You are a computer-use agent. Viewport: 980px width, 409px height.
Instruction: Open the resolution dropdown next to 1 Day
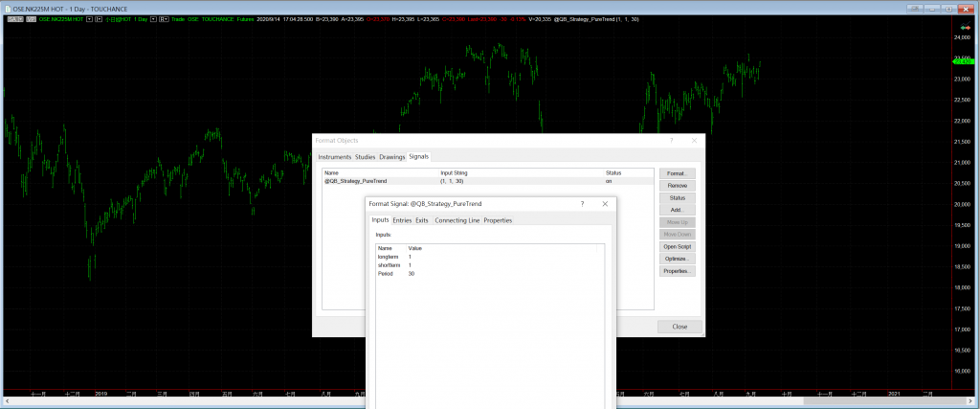point(153,19)
